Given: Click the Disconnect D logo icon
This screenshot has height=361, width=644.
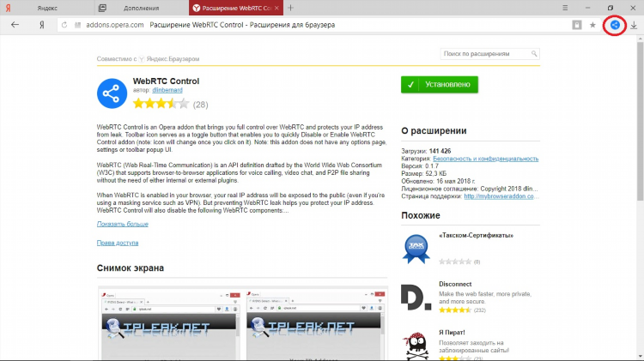Looking at the screenshot, I should click(416, 297).
